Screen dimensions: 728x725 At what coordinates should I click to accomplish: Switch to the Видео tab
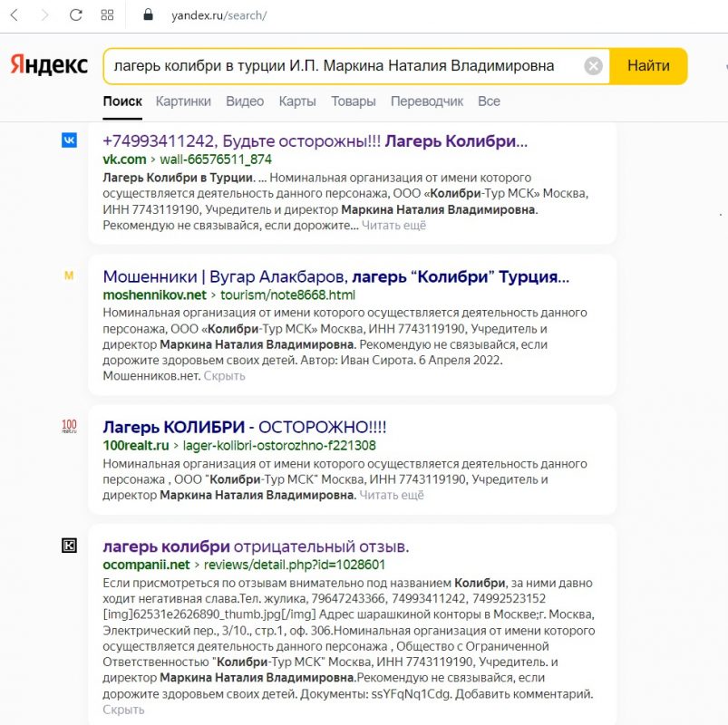tap(245, 101)
